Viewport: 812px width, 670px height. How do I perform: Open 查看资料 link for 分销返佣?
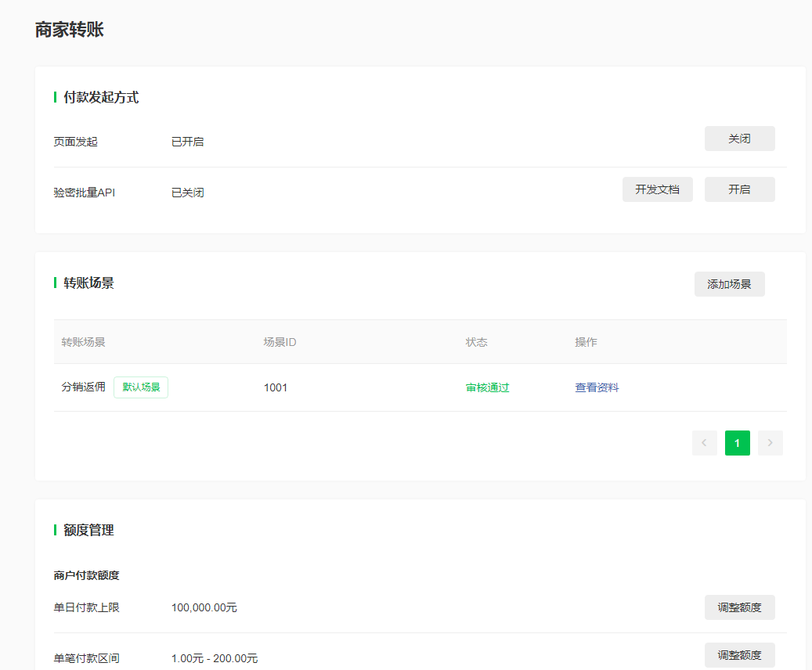[597, 387]
